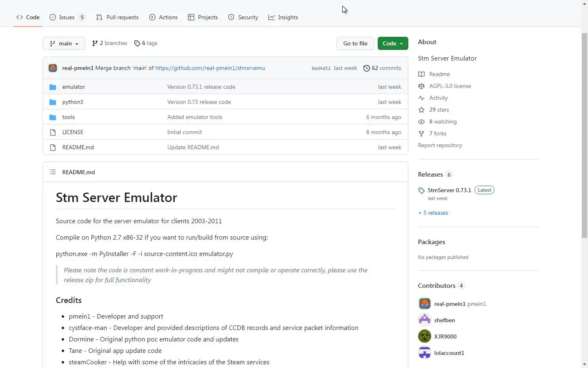Open the StmServer 0.73.1 release
The width and height of the screenshot is (588, 368).
(449, 190)
